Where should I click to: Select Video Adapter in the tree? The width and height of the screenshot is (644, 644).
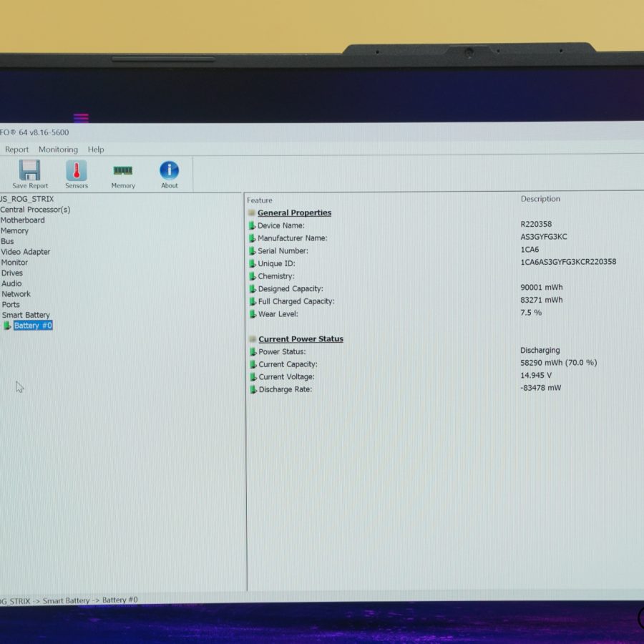[x=26, y=252]
